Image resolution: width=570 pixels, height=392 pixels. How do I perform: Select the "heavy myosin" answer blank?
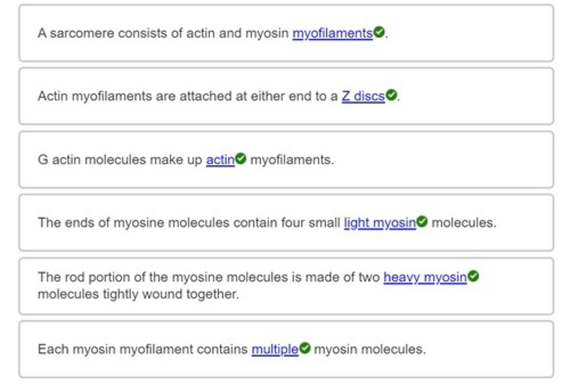tap(425, 277)
